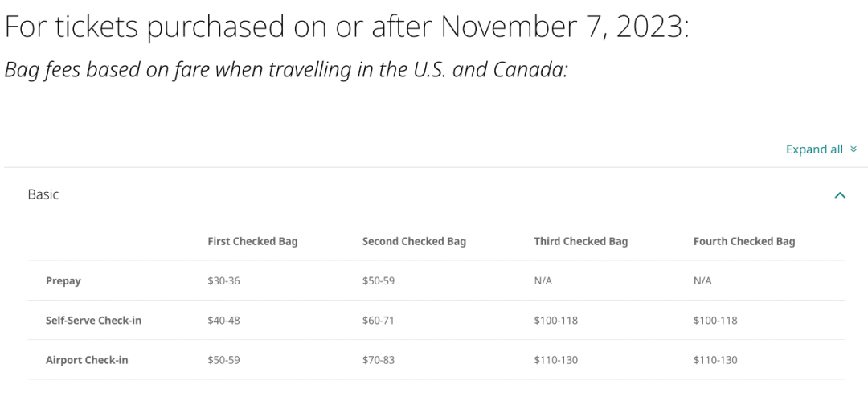Select the Airport Check-in row label
Image resolution: width=868 pixels, height=397 pixels.
(87, 360)
